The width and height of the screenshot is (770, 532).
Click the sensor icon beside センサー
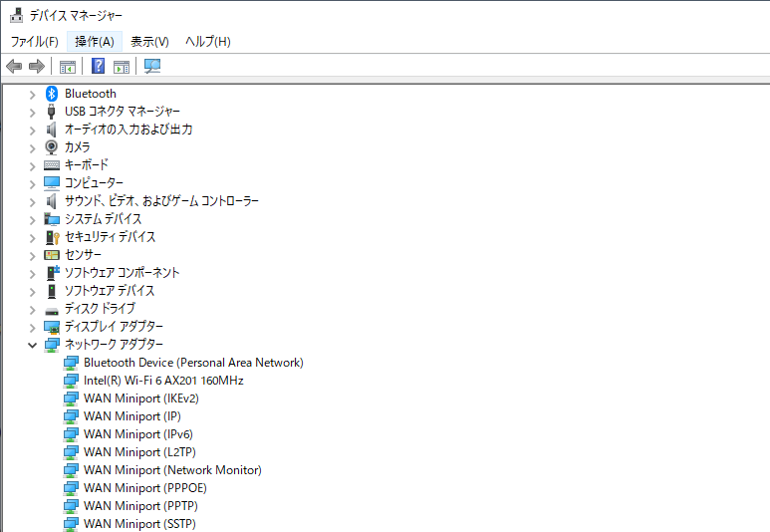[52, 255]
